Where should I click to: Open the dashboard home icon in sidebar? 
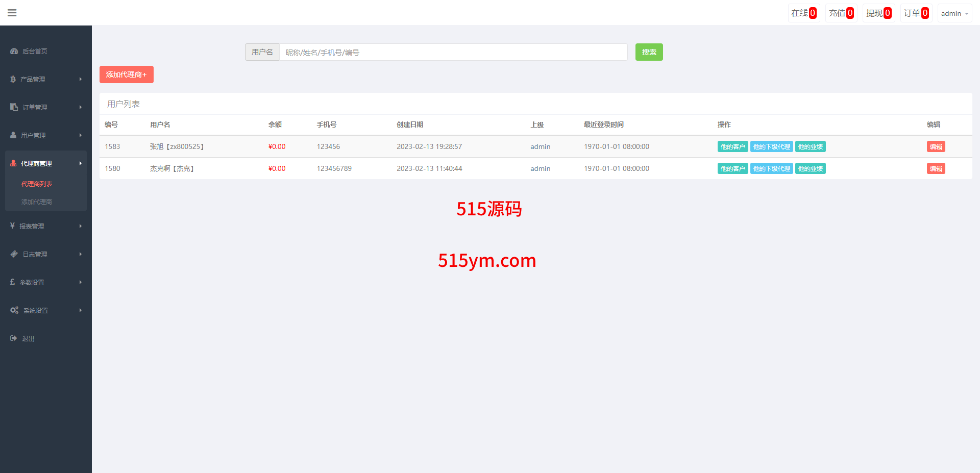click(14, 51)
